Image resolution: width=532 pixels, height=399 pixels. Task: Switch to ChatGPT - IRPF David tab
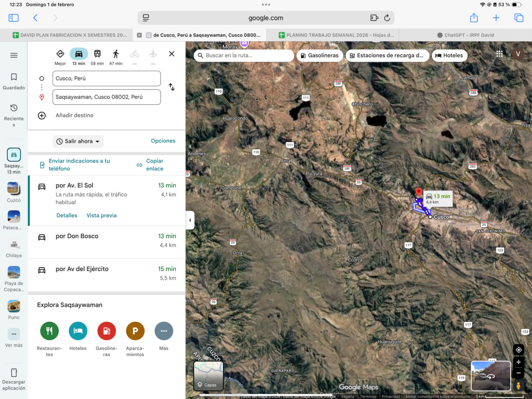(x=465, y=35)
